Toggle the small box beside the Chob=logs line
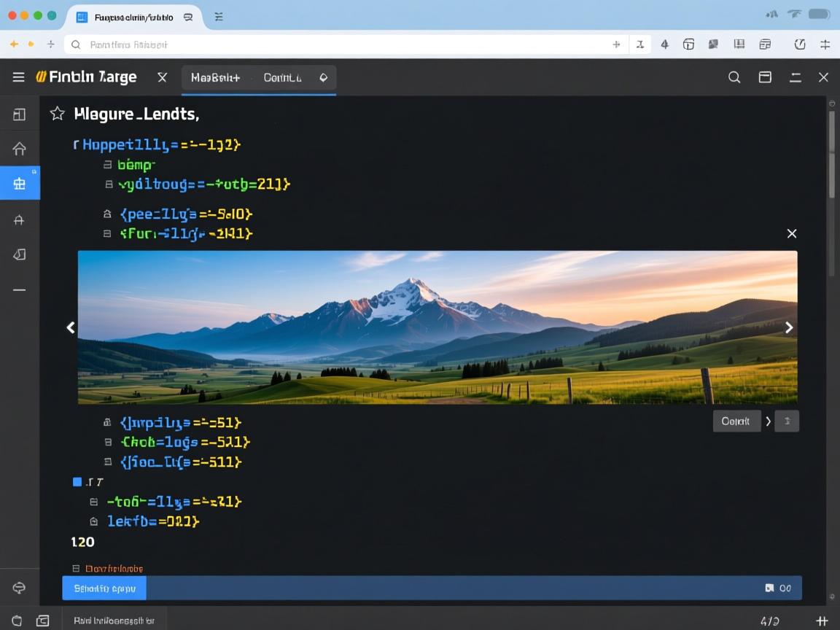840x630 pixels. coord(108,442)
